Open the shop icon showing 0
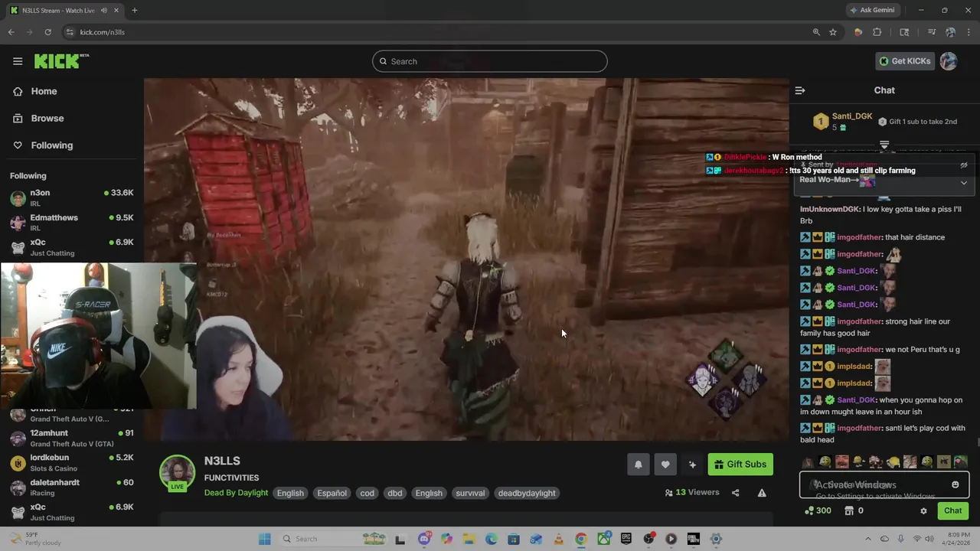 click(x=854, y=510)
